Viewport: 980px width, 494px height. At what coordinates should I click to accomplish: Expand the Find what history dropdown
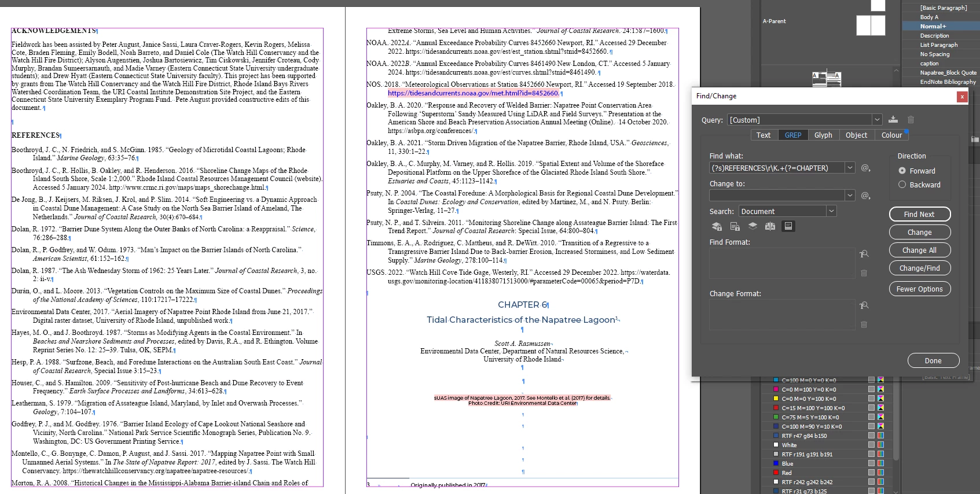(x=850, y=168)
